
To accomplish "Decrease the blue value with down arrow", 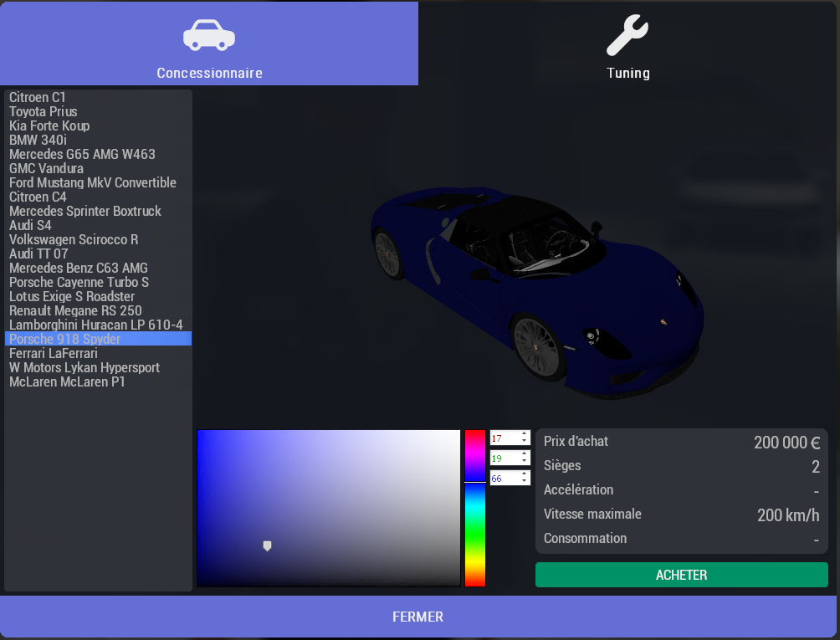I will click(x=524, y=482).
